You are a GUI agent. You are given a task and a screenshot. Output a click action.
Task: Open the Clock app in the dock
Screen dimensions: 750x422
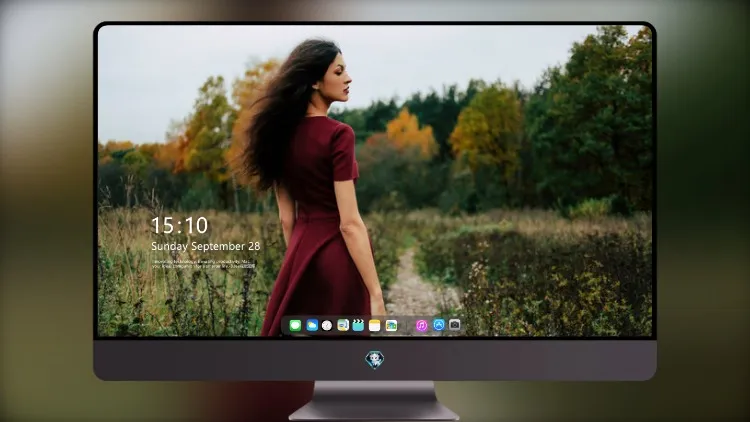point(327,326)
